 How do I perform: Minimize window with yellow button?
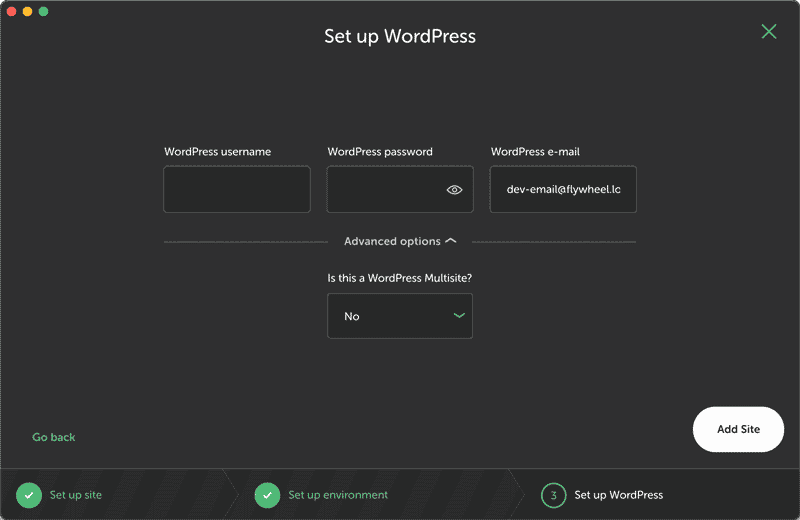click(28, 11)
